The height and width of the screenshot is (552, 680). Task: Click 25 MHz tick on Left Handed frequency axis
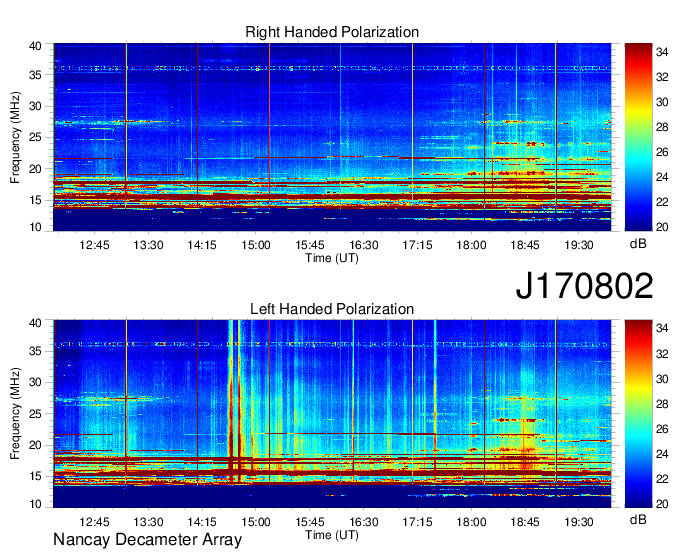tap(36, 414)
